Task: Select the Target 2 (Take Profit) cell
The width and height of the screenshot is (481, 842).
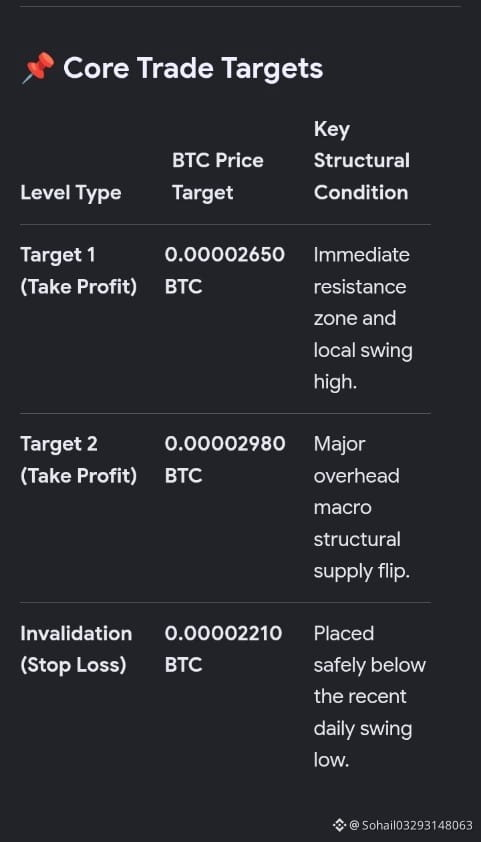Action: coord(79,460)
